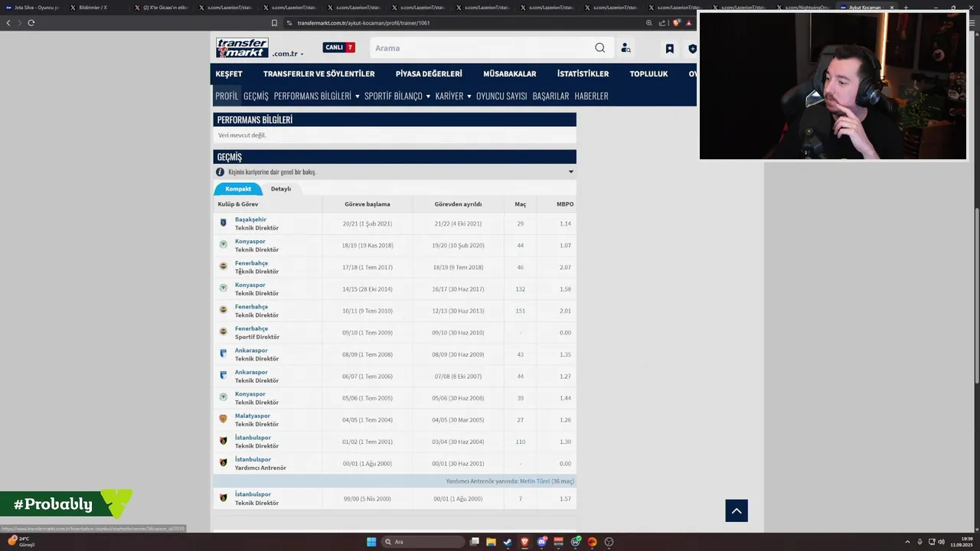Open Fenerbahçe Sportif Direktör link
Screen dimensions: 980x551
click(251, 328)
